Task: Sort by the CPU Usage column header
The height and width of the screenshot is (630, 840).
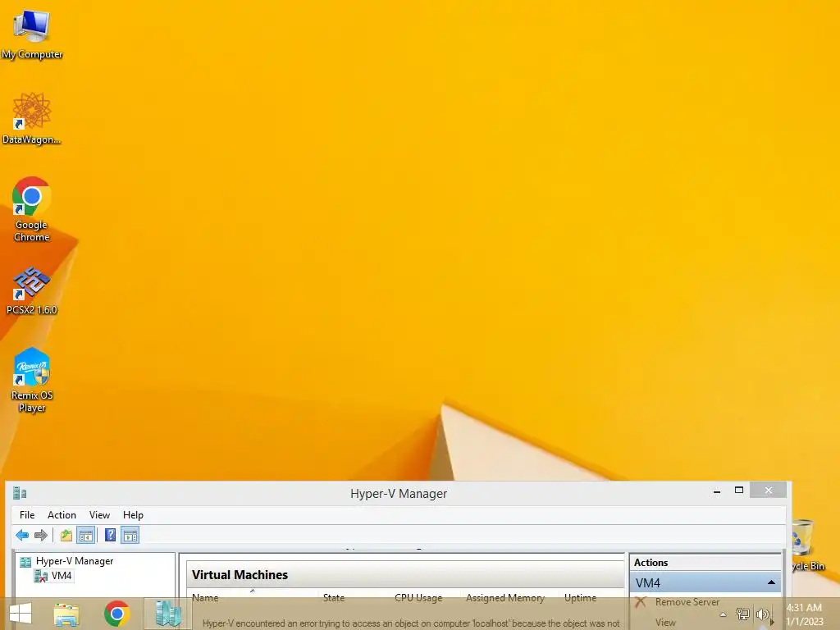Action: coord(418,597)
